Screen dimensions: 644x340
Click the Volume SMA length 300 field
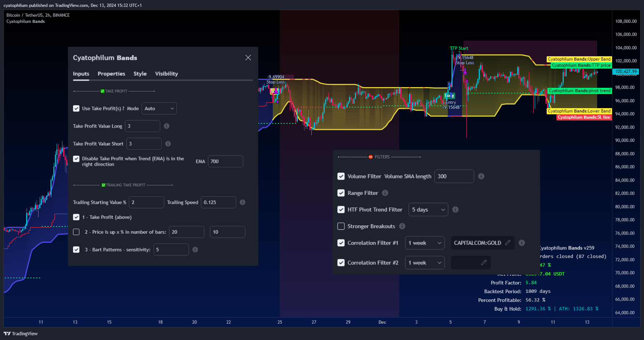(454, 176)
